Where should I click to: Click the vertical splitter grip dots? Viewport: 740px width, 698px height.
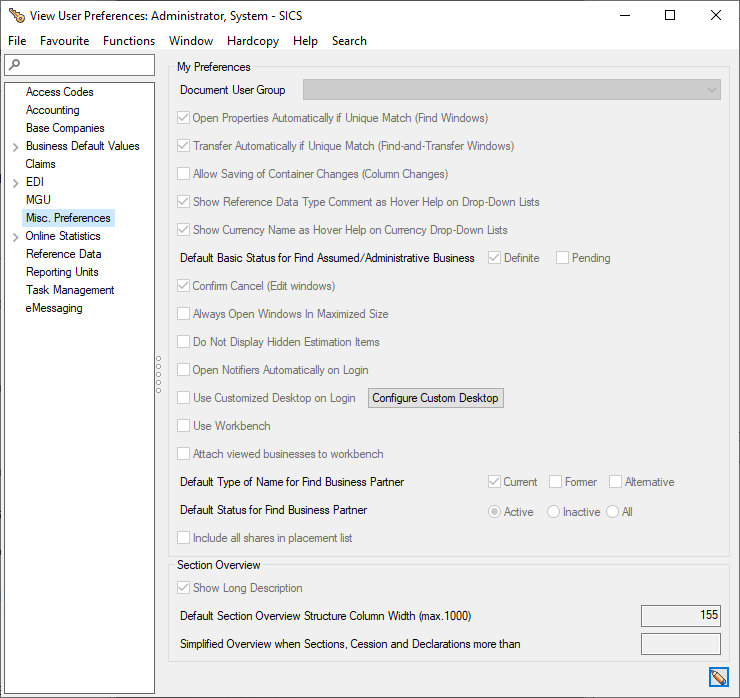point(159,375)
